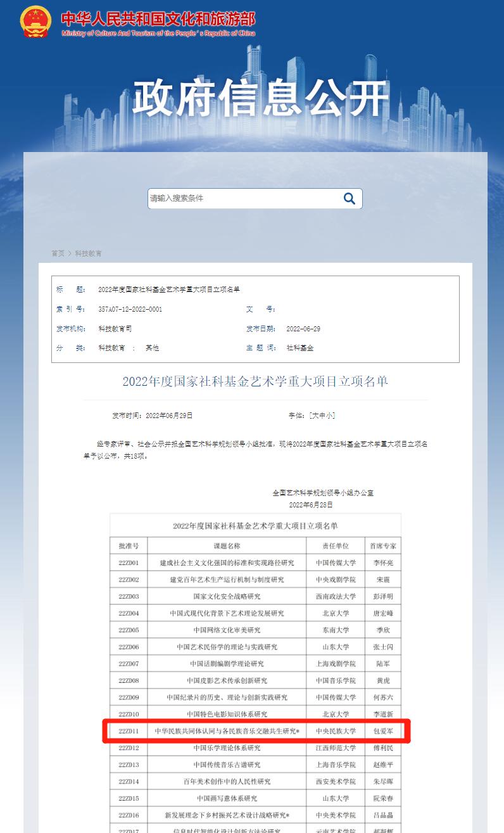Click the 中华人民共和国文化和旅游部 site title
Viewport: 504px width, 833px height.
(x=158, y=18)
